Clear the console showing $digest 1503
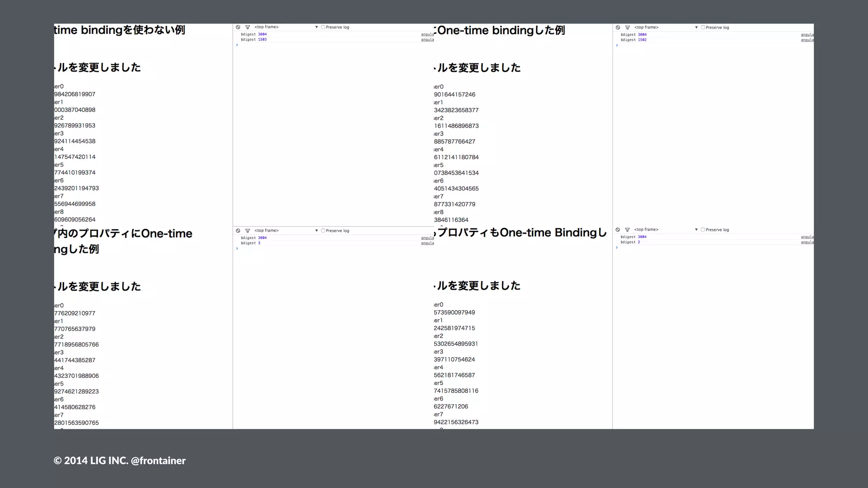 point(238,27)
